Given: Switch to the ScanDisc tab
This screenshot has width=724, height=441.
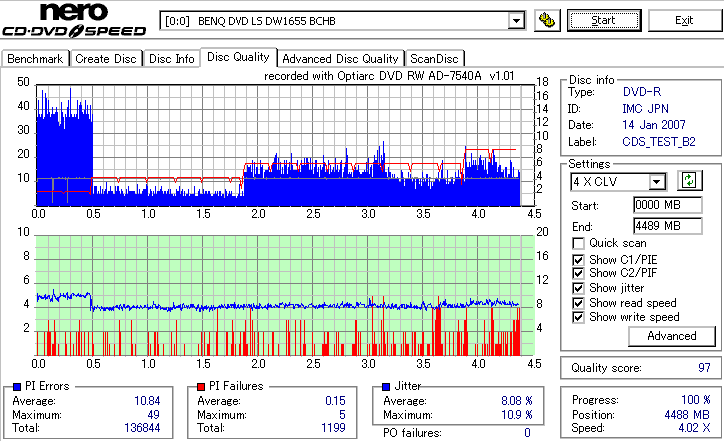Looking at the screenshot, I should (434, 59).
